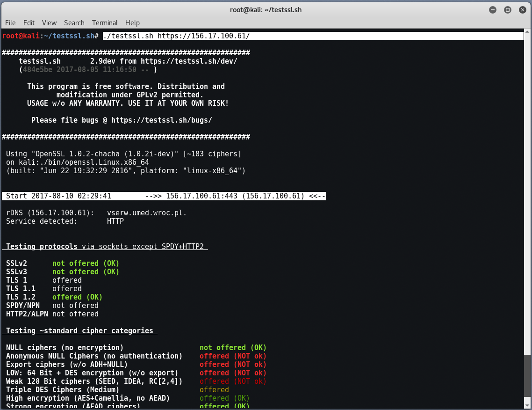532x410 pixels.
Task: Open the View menu
Action: pos(49,22)
